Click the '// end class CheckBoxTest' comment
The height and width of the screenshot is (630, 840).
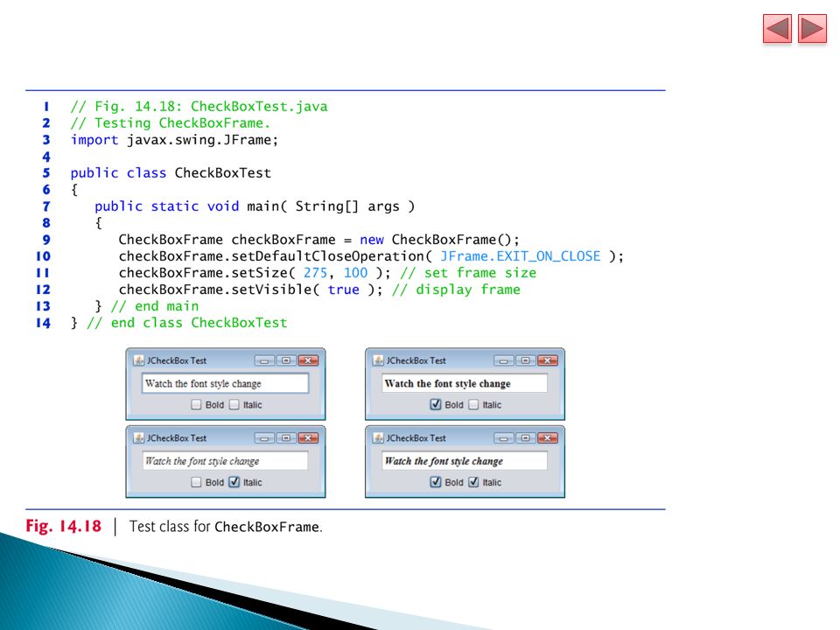[187, 323]
